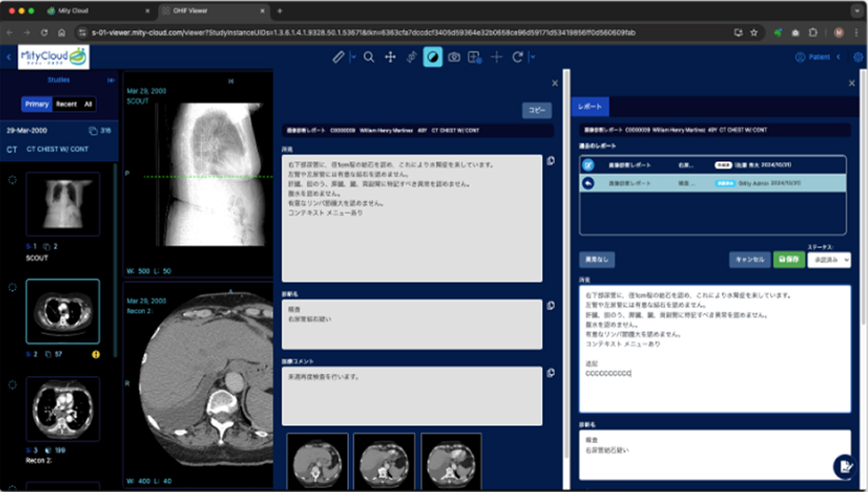Open a new browser tab
The height and width of the screenshot is (492, 868).
point(280,10)
